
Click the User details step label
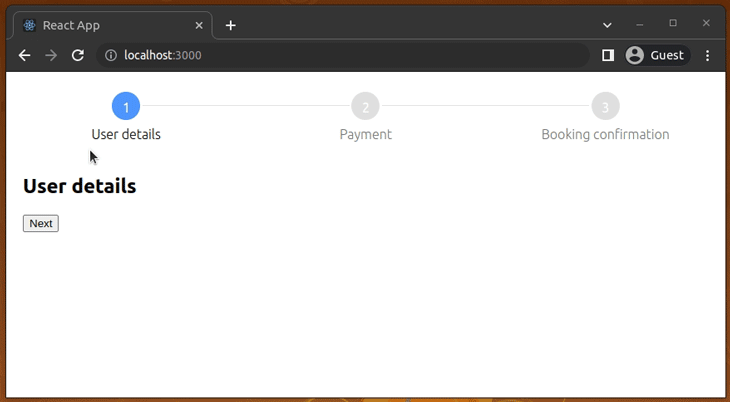[x=126, y=134]
